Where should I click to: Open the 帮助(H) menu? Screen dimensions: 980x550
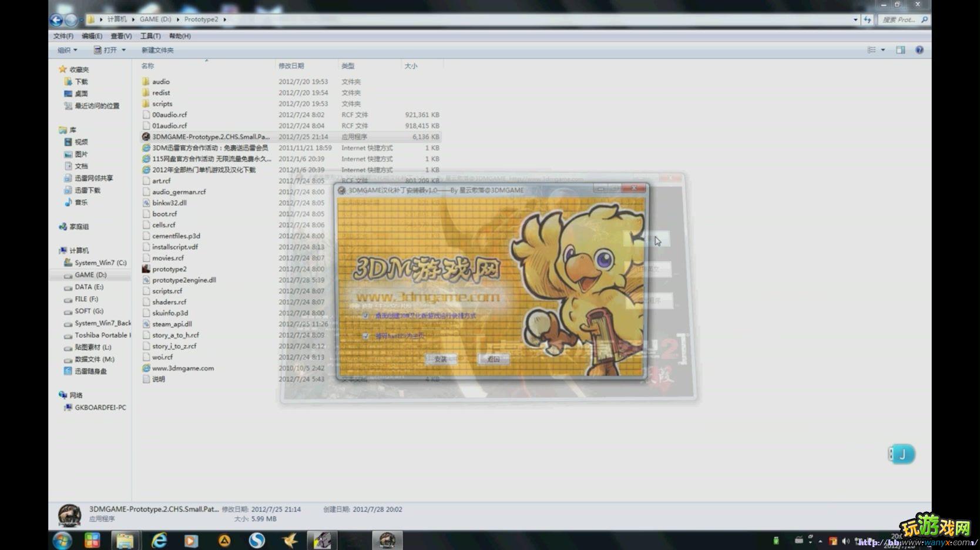click(180, 36)
